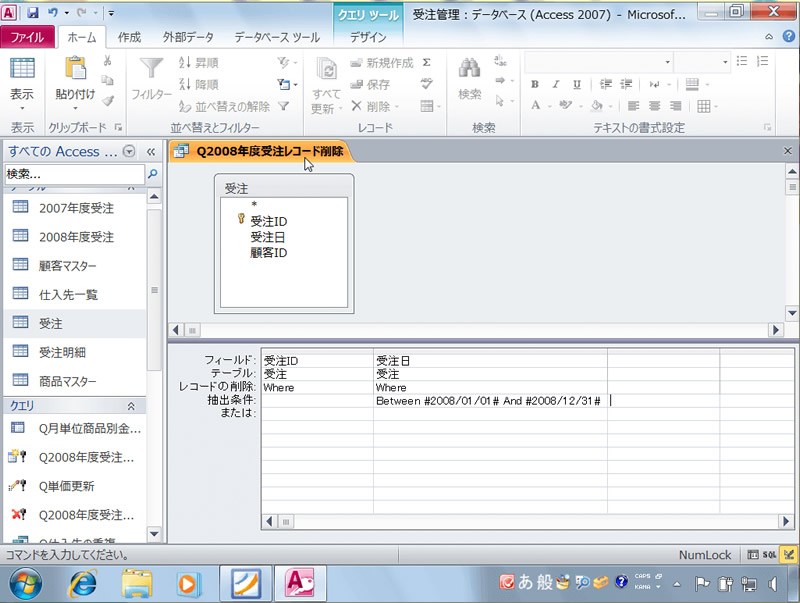The width and height of the screenshot is (800, 603).
Task: Click Q2008年度受注レコード削除 document tab
Action: click(x=260, y=151)
